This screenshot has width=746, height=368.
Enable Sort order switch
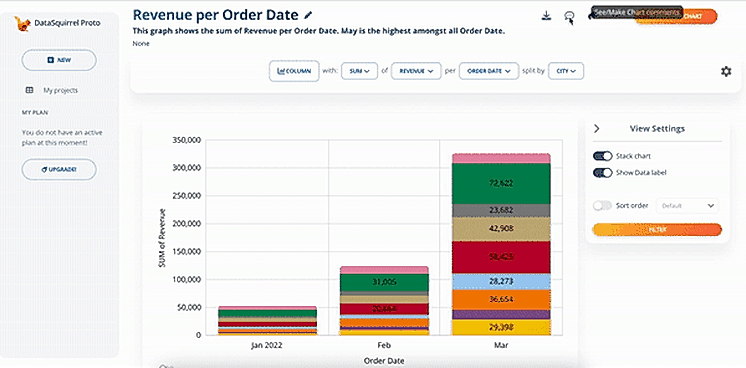coord(602,206)
